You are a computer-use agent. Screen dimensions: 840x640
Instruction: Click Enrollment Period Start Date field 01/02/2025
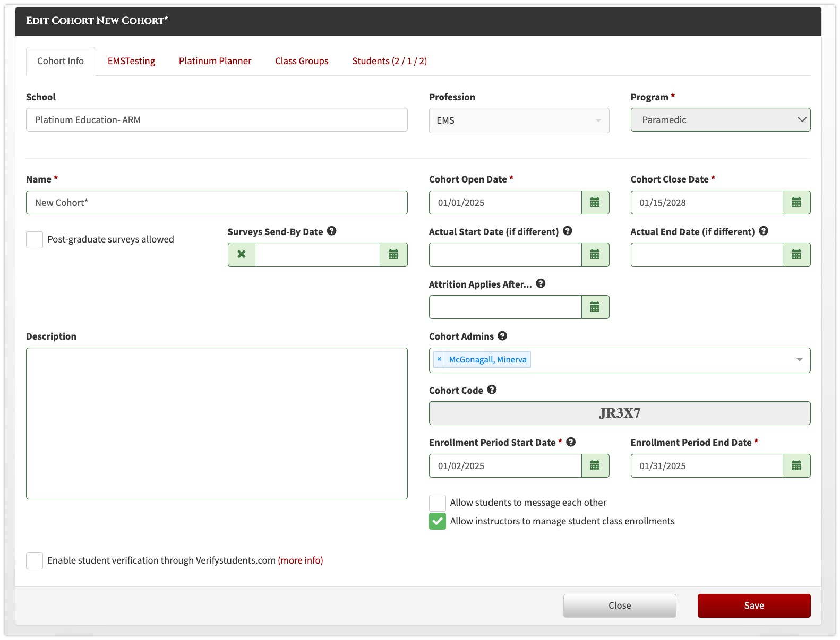[x=505, y=466]
